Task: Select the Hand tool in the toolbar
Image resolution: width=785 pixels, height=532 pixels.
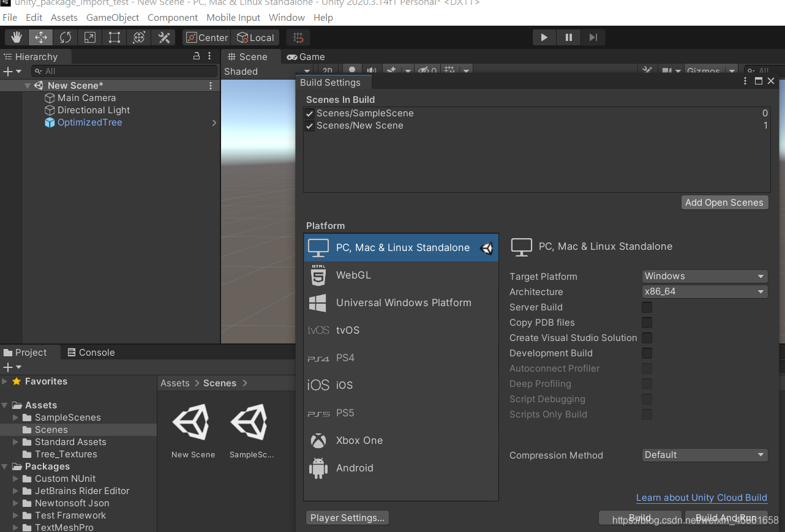Action: point(17,37)
